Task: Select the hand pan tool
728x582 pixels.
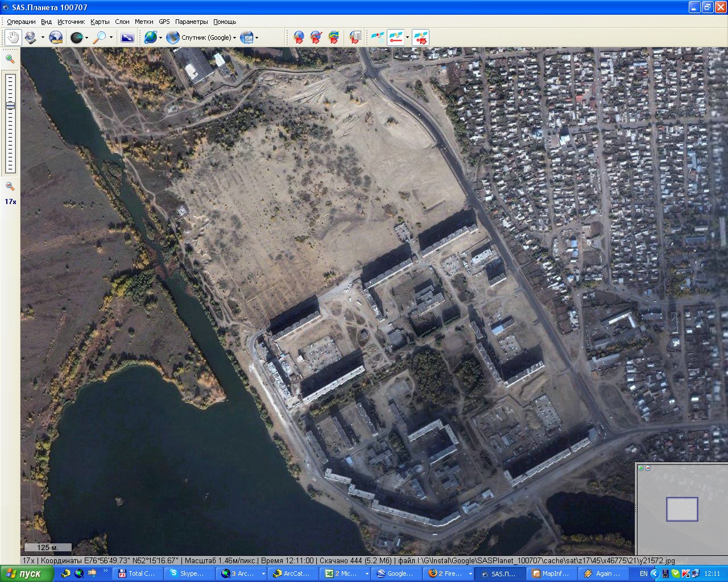Action: (13, 38)
